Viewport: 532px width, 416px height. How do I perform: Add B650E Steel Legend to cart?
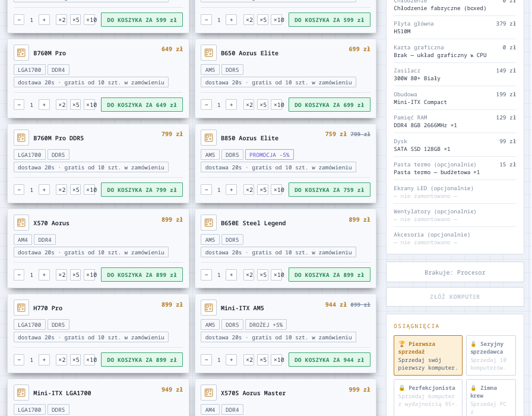pyautogui.click(x=329, y=275)
